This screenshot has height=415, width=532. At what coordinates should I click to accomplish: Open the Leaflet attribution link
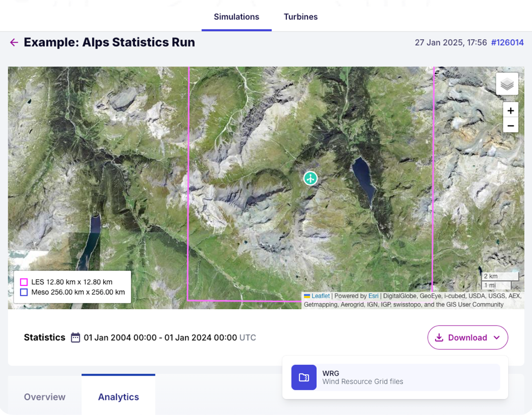click(x=320, y=296)
